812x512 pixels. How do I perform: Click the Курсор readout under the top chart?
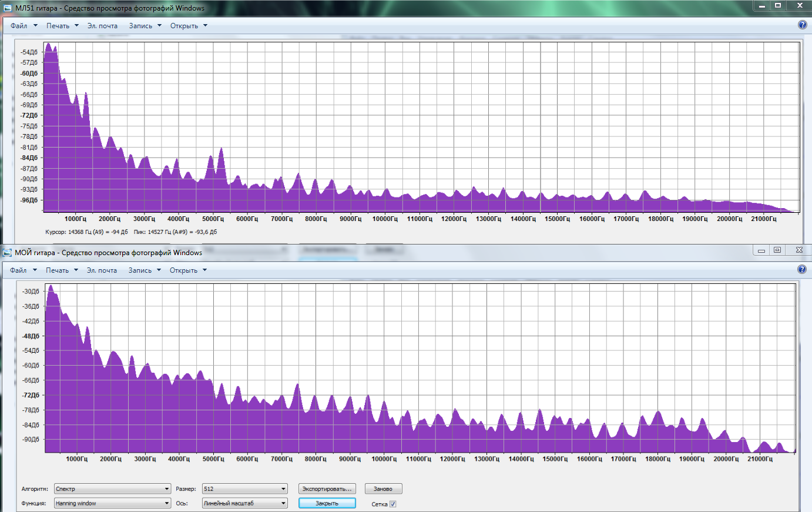[86, 232]
